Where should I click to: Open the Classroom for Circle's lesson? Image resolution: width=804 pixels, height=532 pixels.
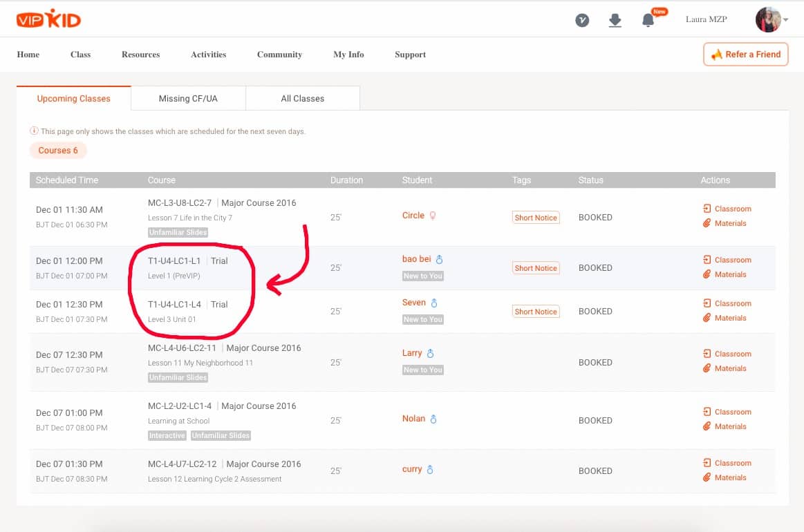[727, 209]
